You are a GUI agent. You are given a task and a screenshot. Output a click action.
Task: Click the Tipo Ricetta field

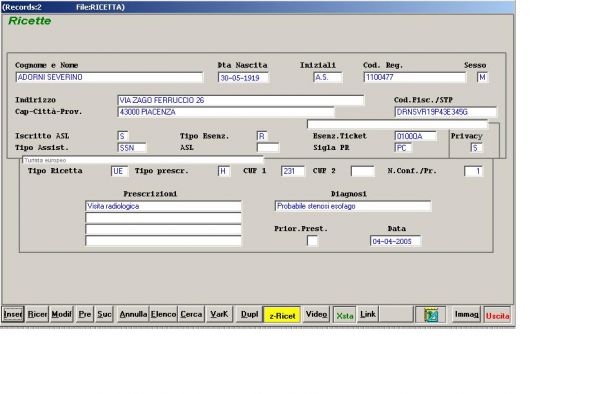coord(119,171)
